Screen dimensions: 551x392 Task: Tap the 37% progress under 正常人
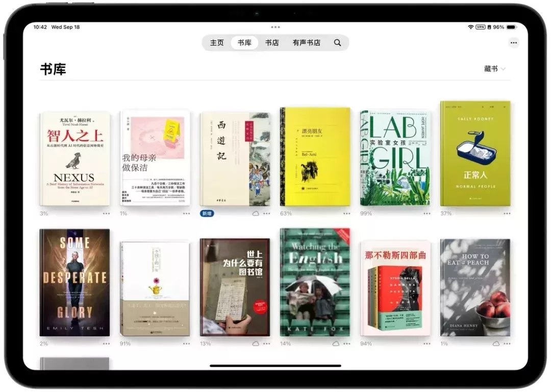click(x=446, y=214)
